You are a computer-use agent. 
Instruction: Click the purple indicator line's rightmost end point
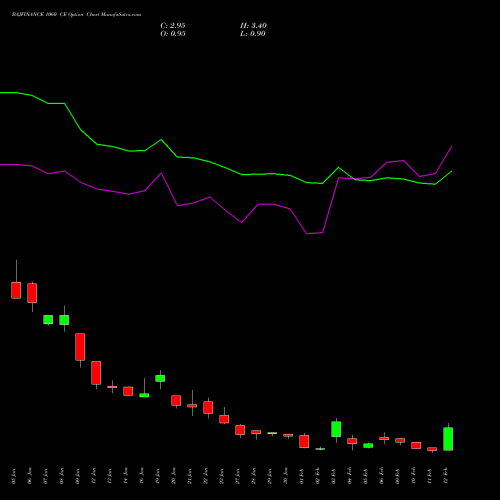pyautogui.click(x=452, y=146)
